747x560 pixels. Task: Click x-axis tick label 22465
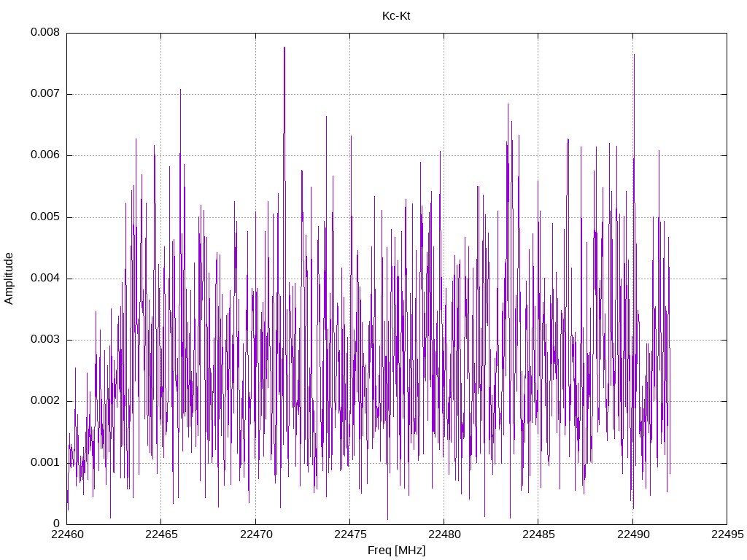pos(161,534)
